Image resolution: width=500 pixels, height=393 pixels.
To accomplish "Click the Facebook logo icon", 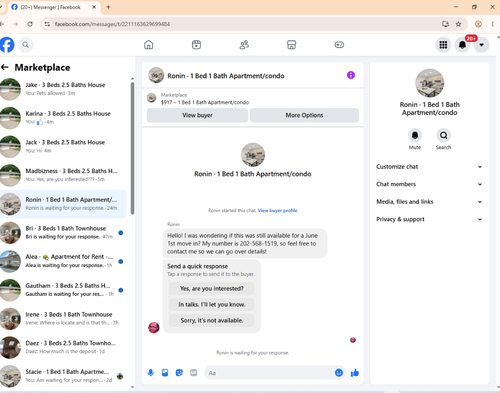I will (x=7, y=45).
